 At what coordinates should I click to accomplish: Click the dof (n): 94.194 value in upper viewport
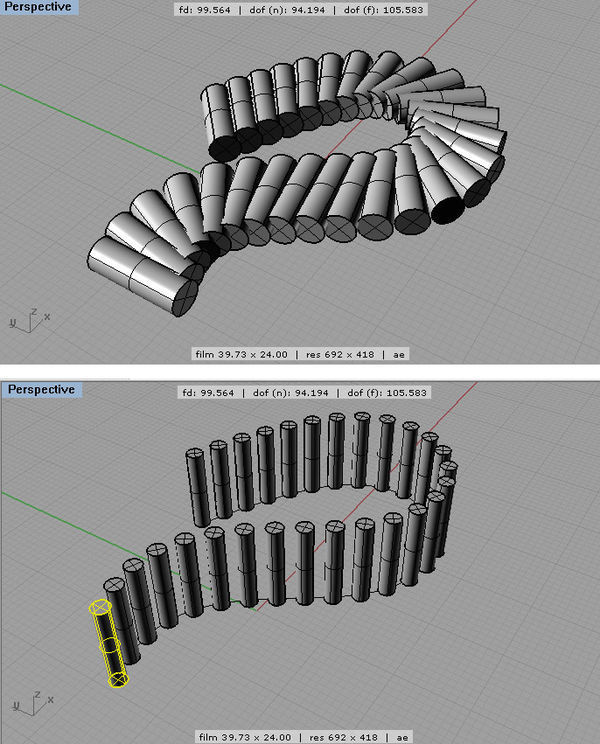(290, 14)
